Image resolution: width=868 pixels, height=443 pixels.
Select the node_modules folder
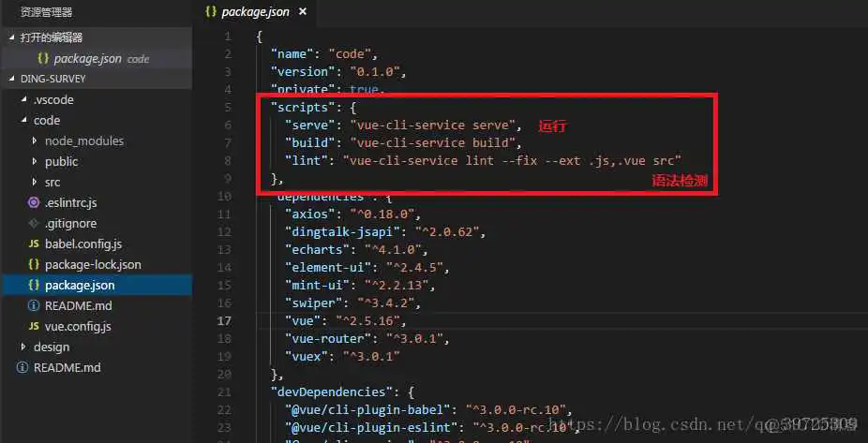(84, 141)
